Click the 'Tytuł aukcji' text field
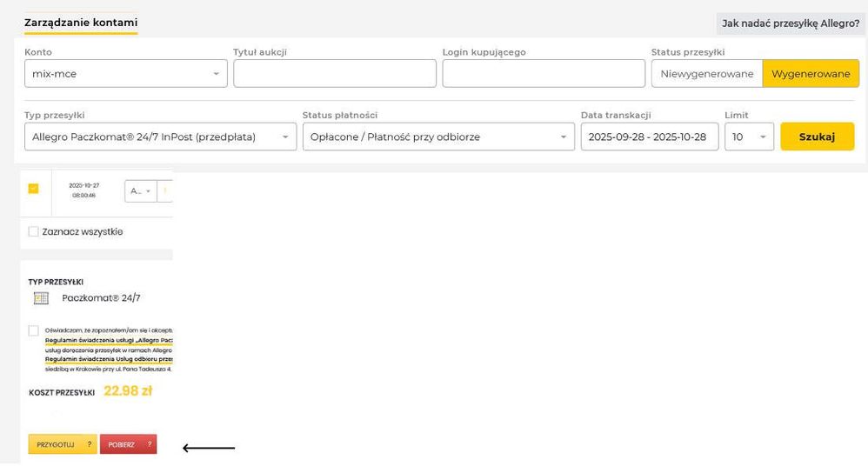Image resolution: width=868 pixels, height=473 pixels. pyautogui.click(x=335, y=74)
